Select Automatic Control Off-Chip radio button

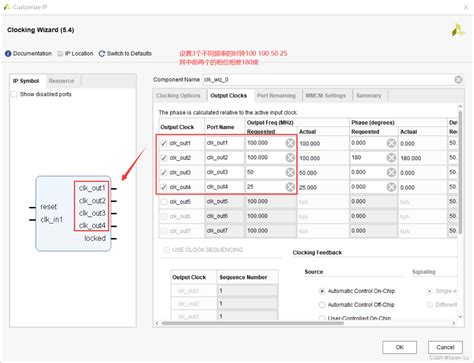[322, 305]
